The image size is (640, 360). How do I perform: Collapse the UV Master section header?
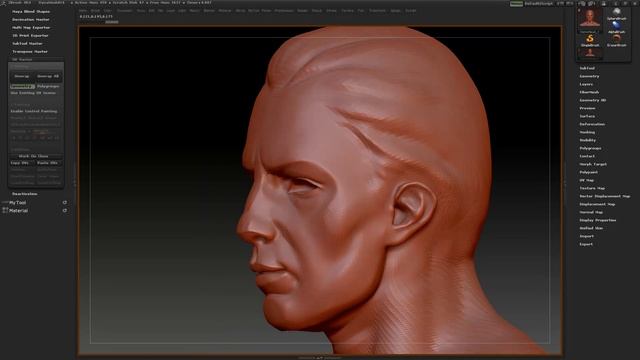click(x=22, y=60)
